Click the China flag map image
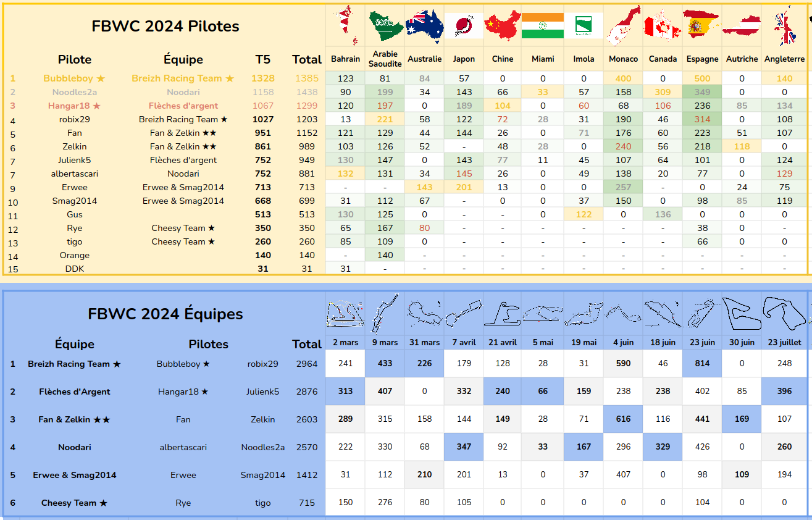The image size is (812, 520). point(503,26)
